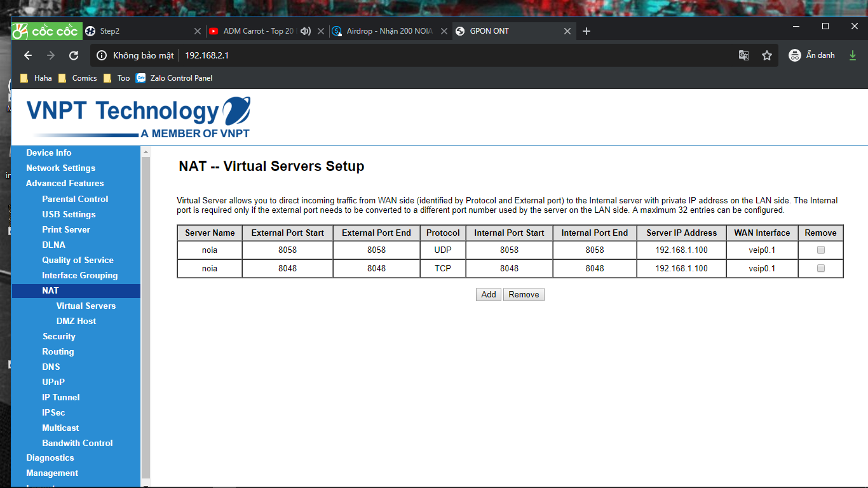This screenshot has height=488, width=868.
Task: Open the Too bookmarks folder
Action: coord(116,78)
